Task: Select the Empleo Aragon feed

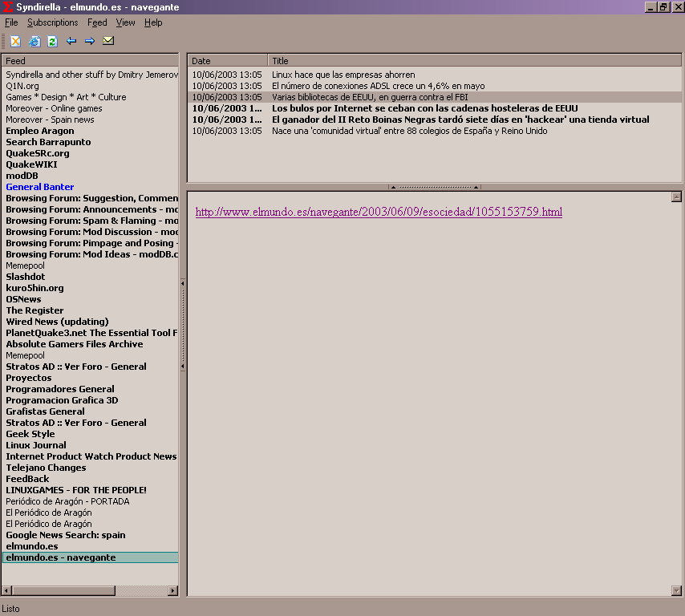Action: click(x=91, y=131)
